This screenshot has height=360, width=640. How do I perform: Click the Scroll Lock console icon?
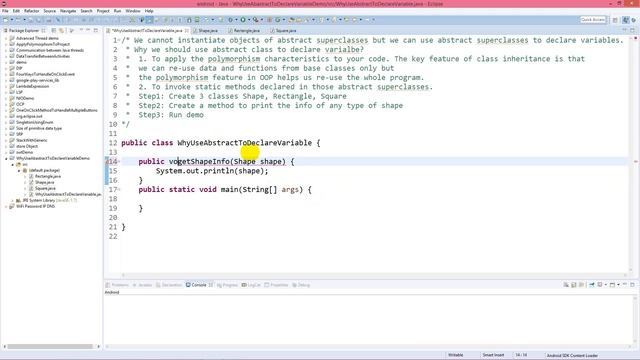(573, 285)
